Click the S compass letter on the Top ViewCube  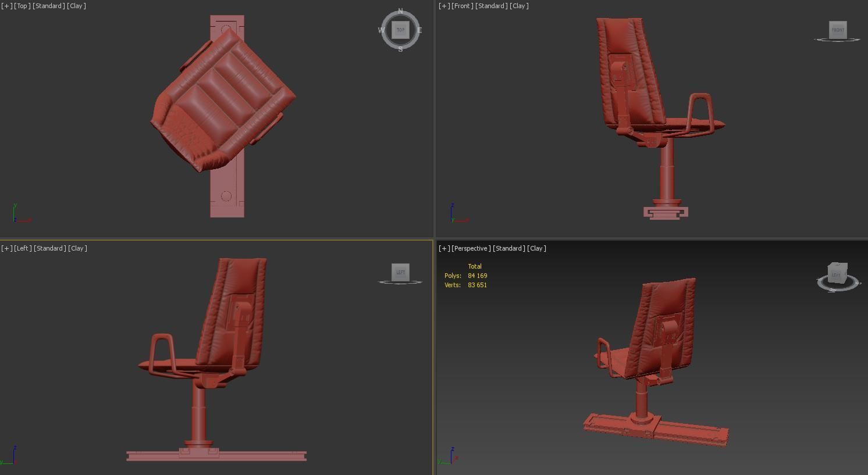point(400,49)
